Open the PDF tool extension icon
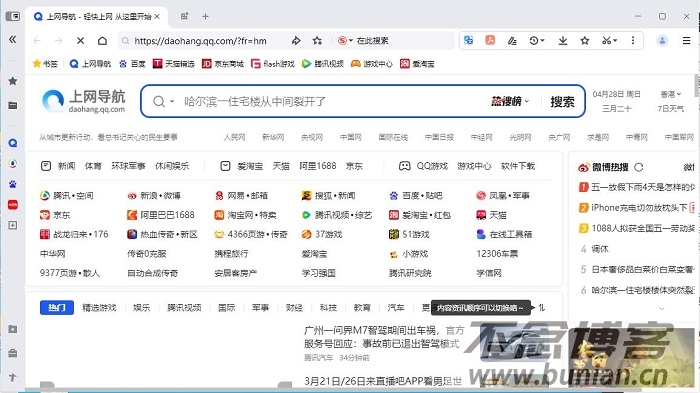This screenshot has width=700, height=393. click(490, 40)
